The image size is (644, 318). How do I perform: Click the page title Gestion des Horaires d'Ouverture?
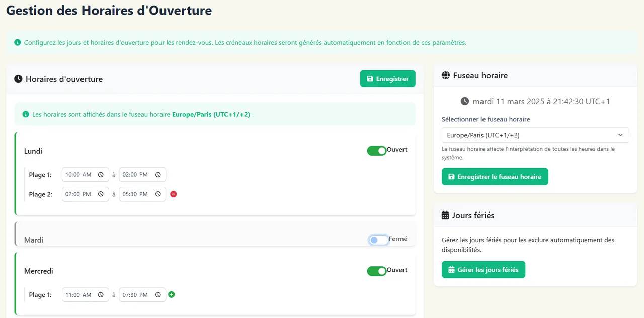pyautogui.click(x=109, y=11)
